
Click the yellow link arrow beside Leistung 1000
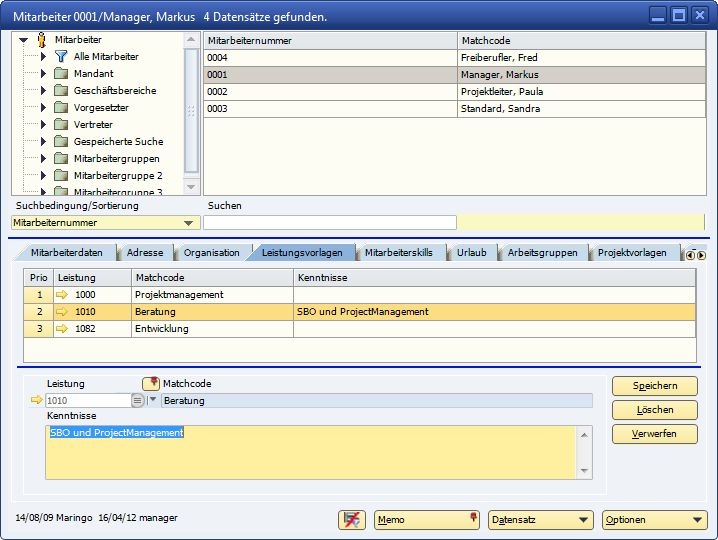(x=63, y=295)
